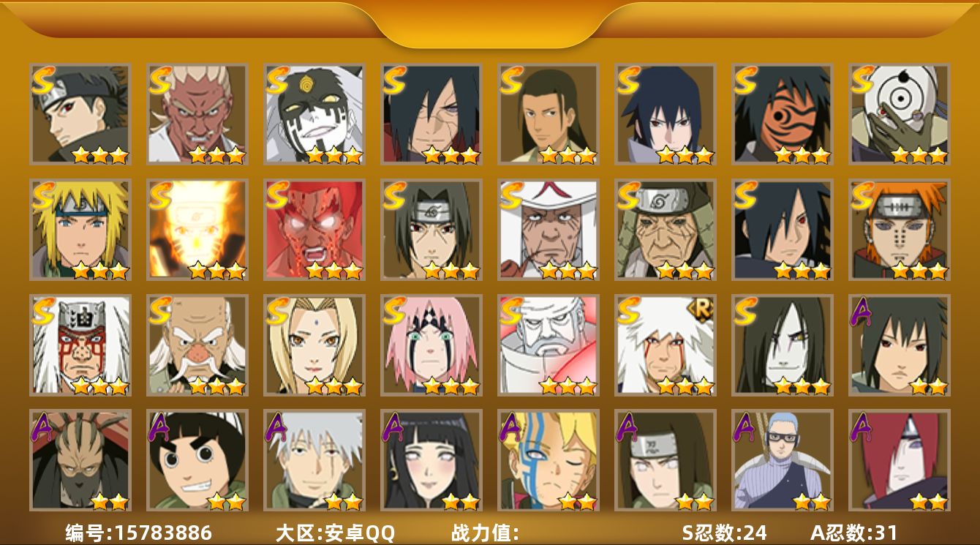This screenshot has height=545, width=980.
Task: Choose blond Boruto with blue face markings
Action: [x=549, y=460]
